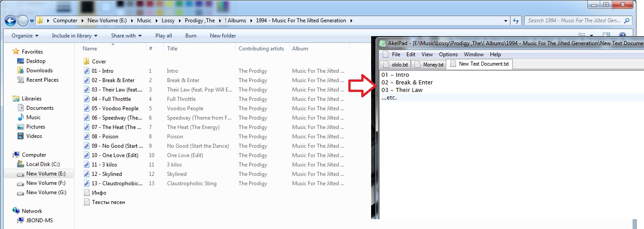This screenshot has height=229, width=644.
Task: Open Downloads in Favorites
Action: (x=39, y=71)
